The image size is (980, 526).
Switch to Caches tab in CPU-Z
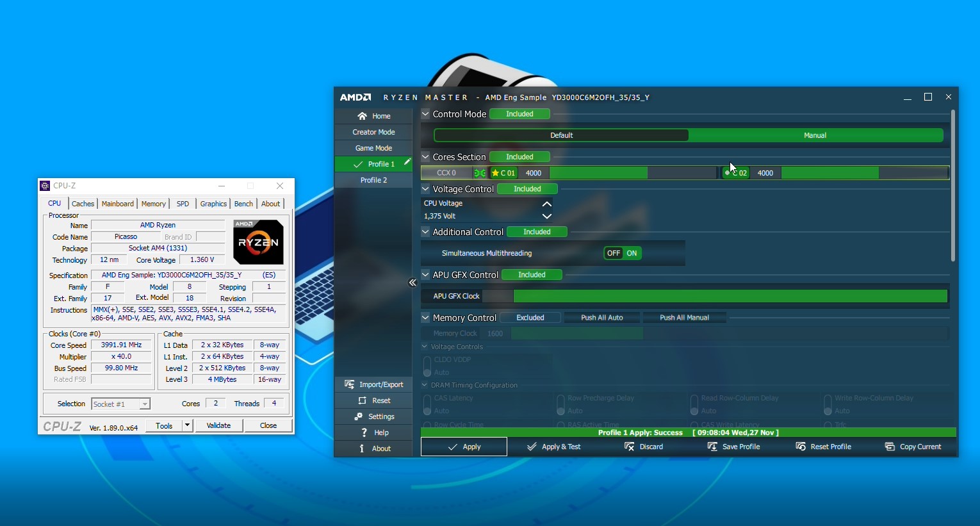[83, 204]
